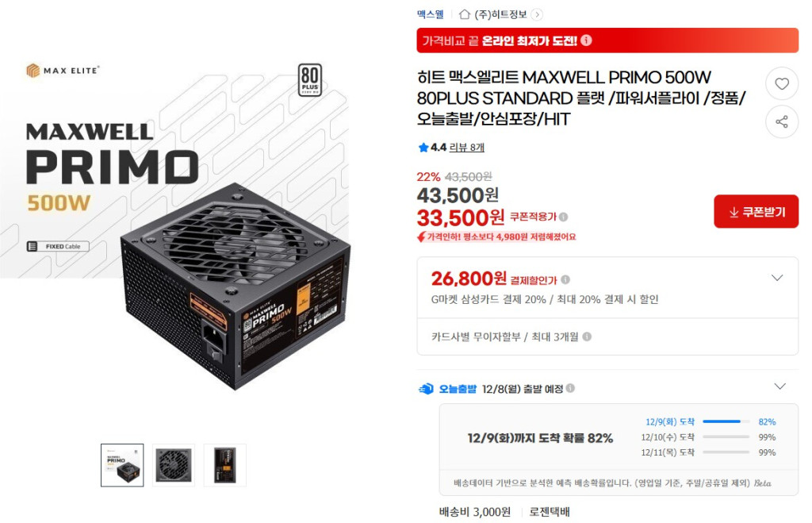Open the share icon button
The image size is (812, 523).
[781, 121]
